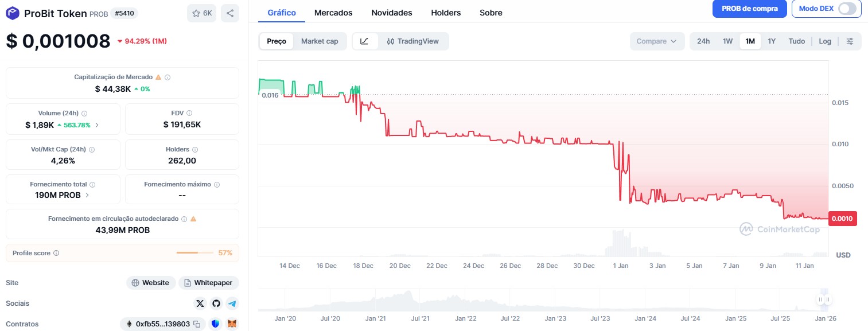Click the star watchlist icon
Viewport: 868px width, 331px height.
pyautogui.click(x=196, y=13)
